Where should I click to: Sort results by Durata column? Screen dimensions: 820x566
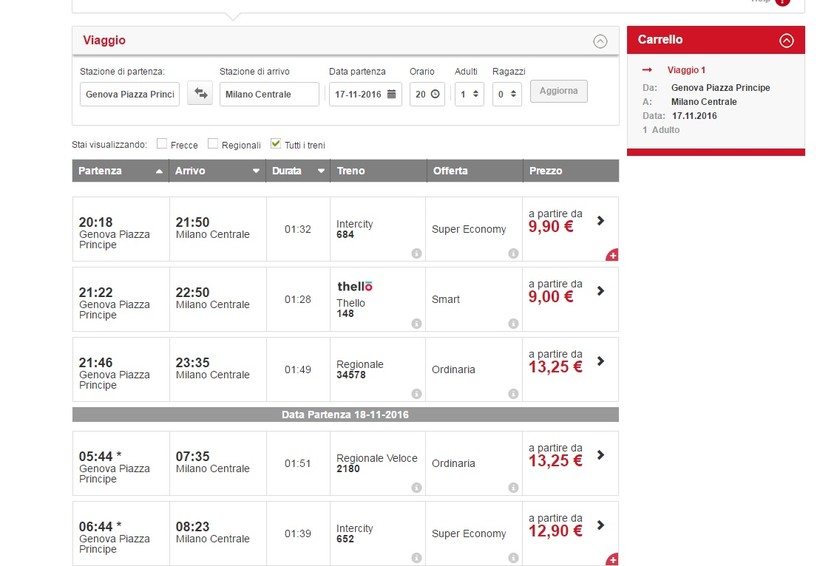pos(297,171)
